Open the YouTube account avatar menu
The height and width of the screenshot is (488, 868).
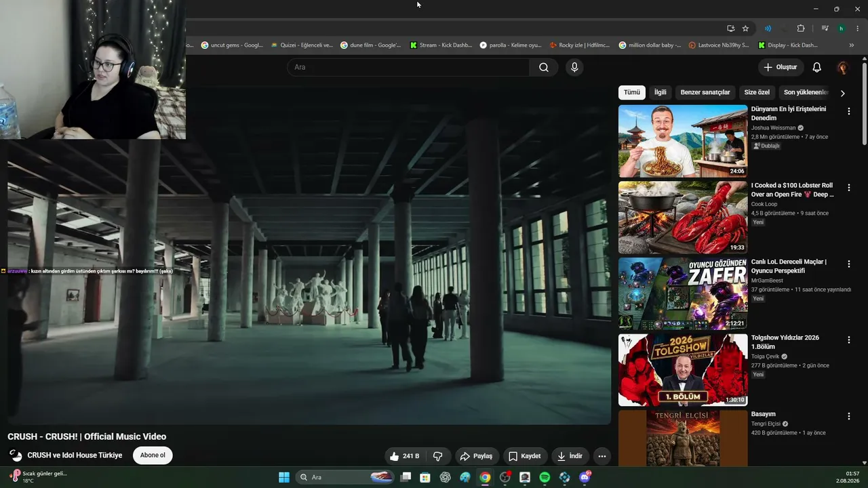point(842,67)
